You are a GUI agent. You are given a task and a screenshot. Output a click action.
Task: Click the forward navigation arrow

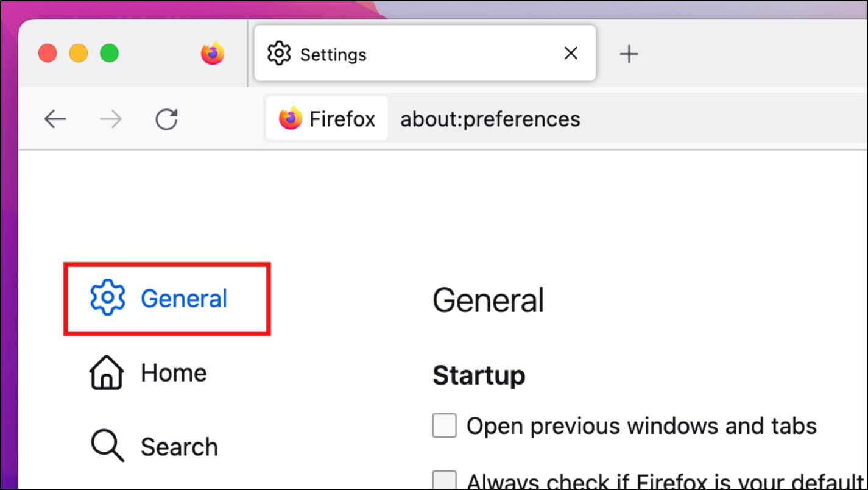click(x=110, y=119)
